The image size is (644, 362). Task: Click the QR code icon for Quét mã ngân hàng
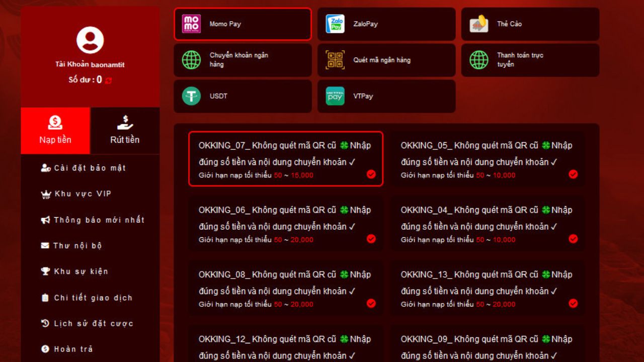(335, 60)
